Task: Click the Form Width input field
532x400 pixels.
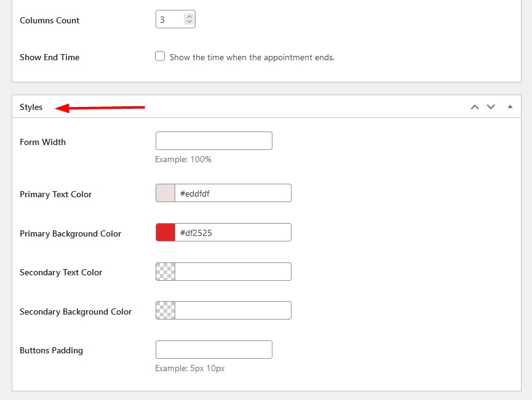Action: [214, 141]
